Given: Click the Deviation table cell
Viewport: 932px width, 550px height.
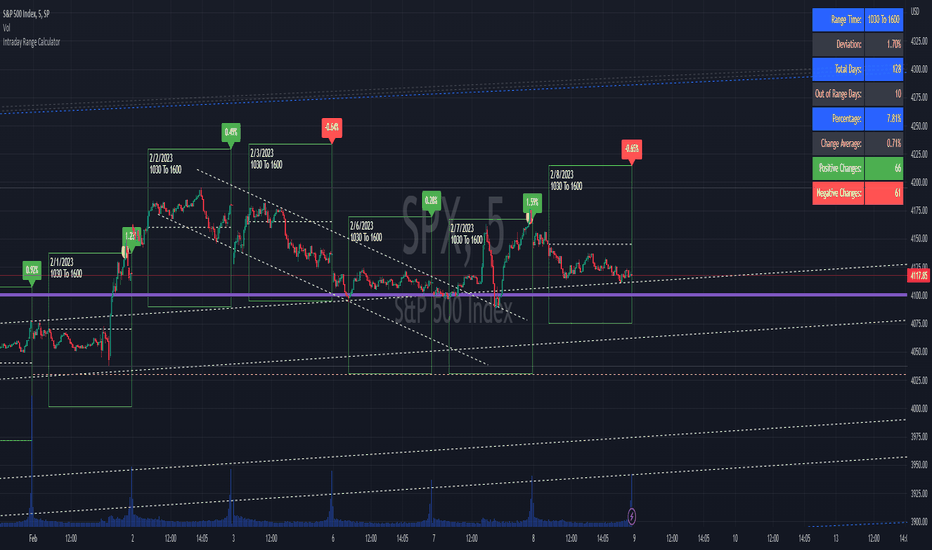Looking at the screenshot, I should tap(839, 44).
